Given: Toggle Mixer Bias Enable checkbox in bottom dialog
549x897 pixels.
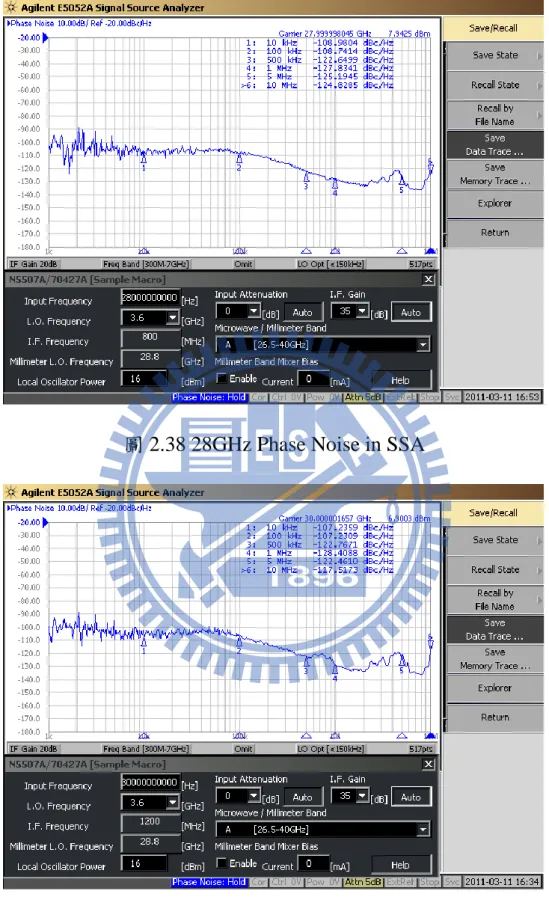Looking at the screenshot, I should click(221, 863).
